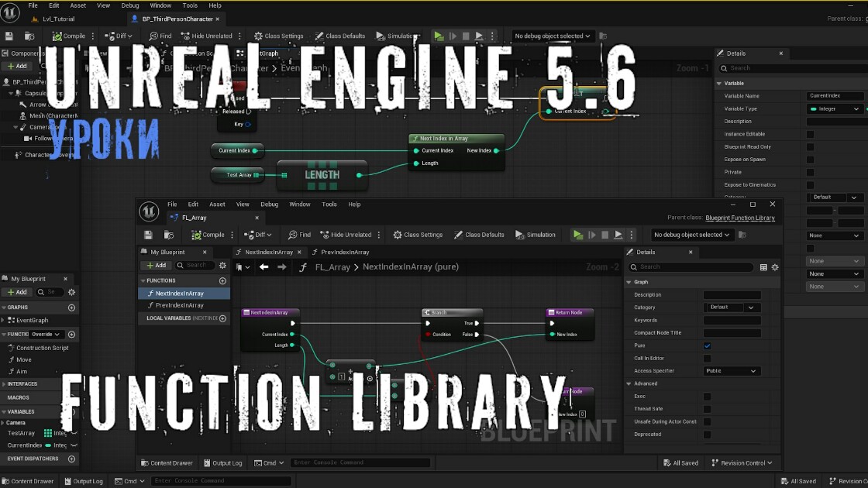Collapse Advanced section in FL_Array Details
868x488 pixels.
coord(629,383)
